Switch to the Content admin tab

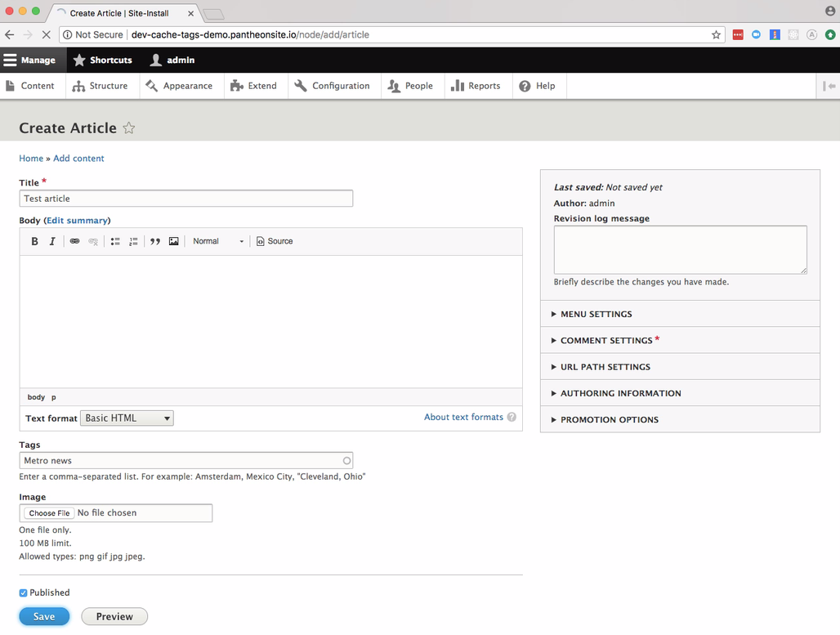click(33, 85)
